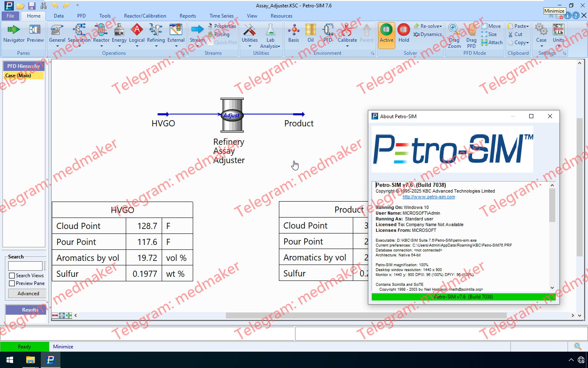Open the Preview pane button in ribbon
588x368 pixels.
[35, 33]
